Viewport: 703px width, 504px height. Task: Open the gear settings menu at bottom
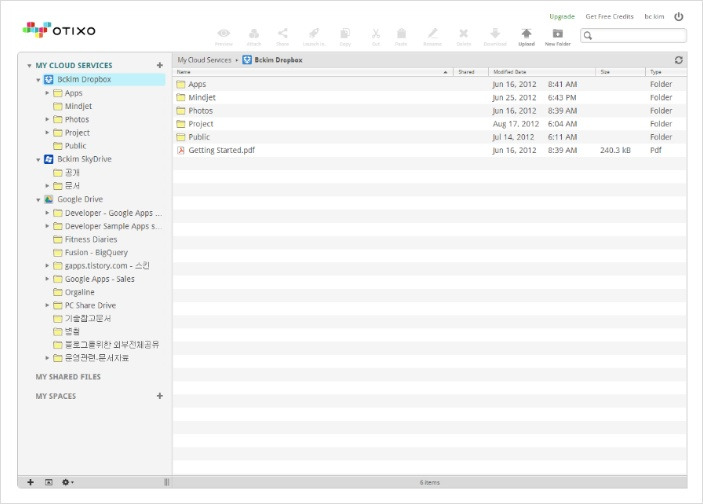click(67, 482)
